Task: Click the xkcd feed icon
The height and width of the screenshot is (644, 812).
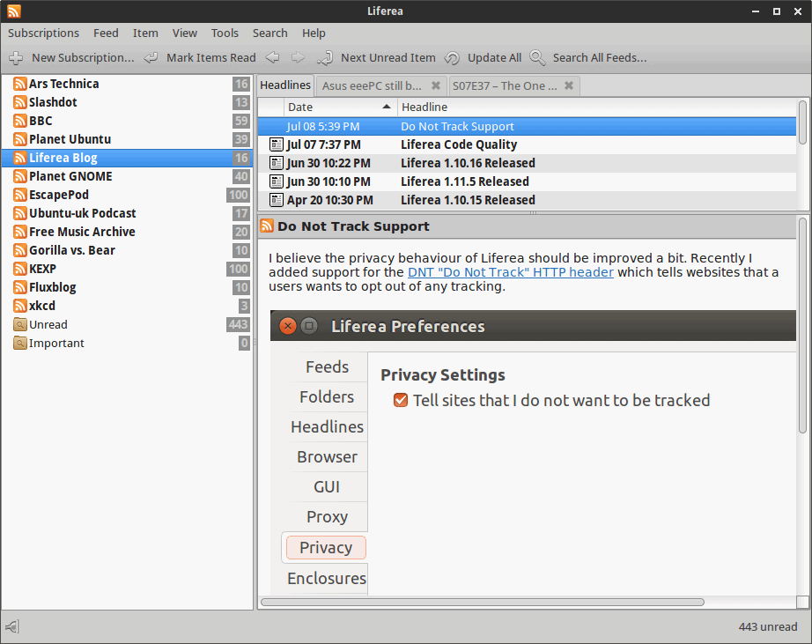Action: (x=20, y=307)
